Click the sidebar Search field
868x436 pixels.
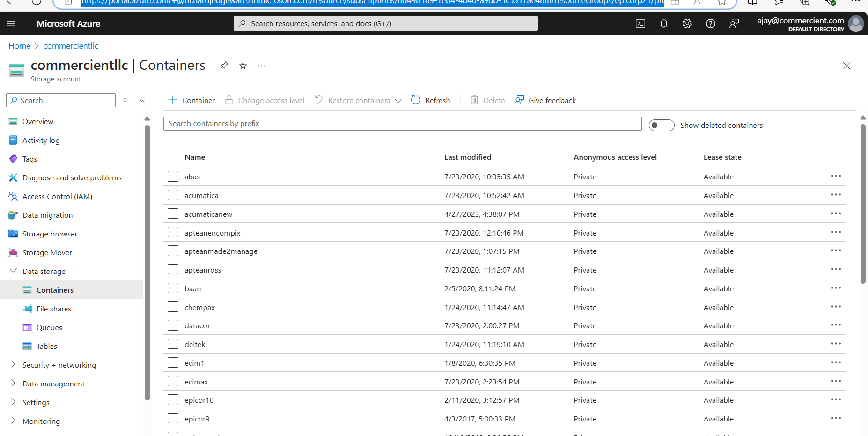[61, 100]
